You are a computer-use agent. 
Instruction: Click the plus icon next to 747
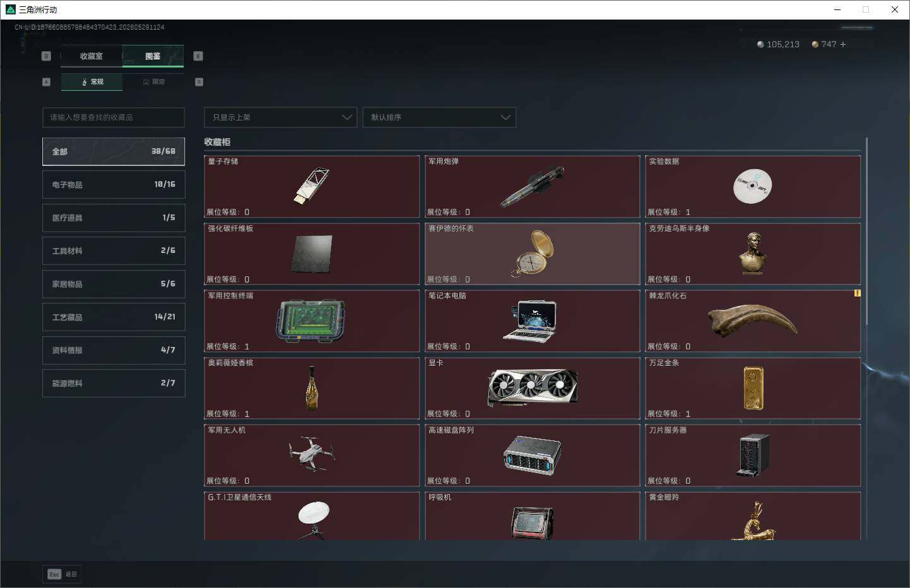(x=842, y=44)
